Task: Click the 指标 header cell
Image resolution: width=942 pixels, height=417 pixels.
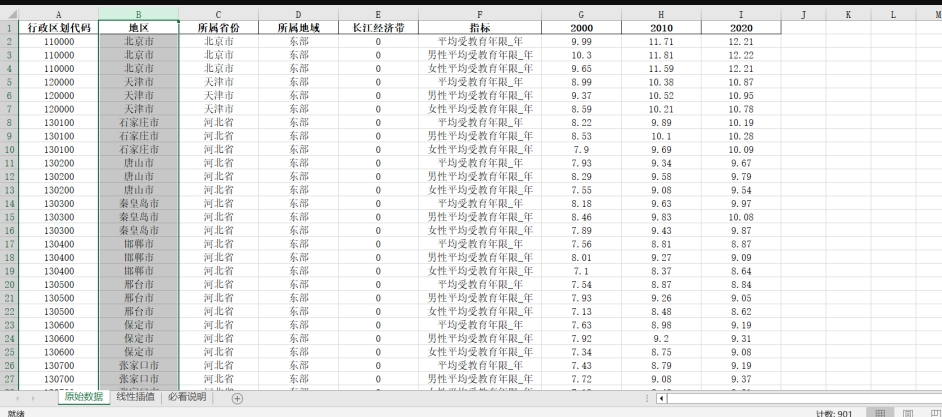Action: click(x=479, y=28)
